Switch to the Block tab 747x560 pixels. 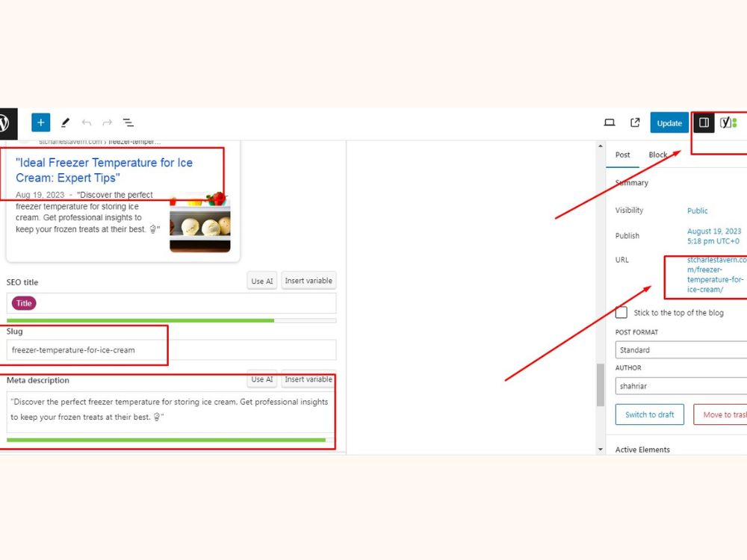(657, 155)
